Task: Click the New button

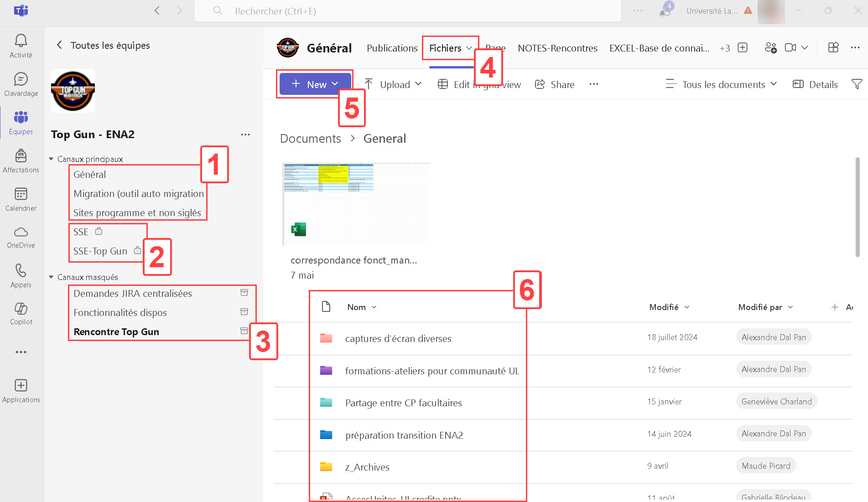Action: point(315,84)
